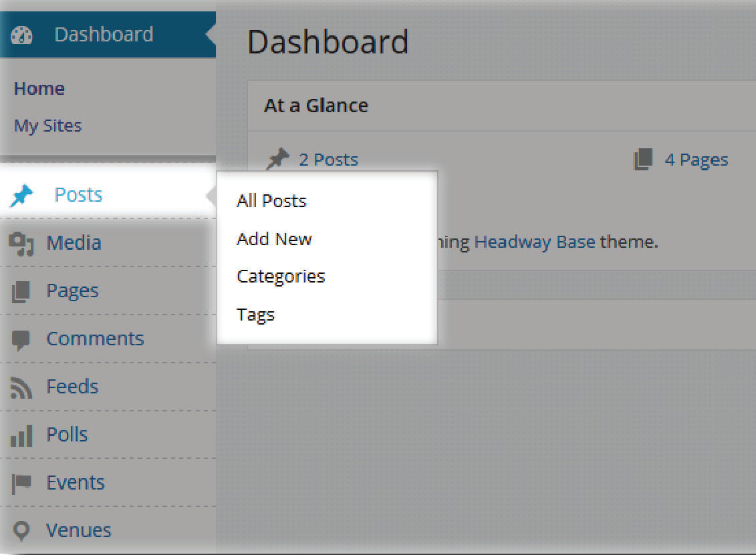Open the 4 Pages link
Image resolution: width=756 pixels, height=555 pixels.
(696, 160)
